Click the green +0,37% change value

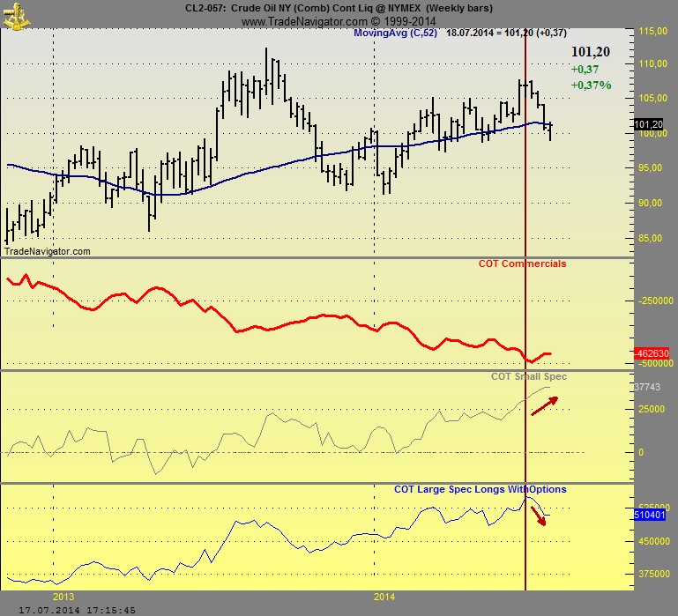coord(590,85)
